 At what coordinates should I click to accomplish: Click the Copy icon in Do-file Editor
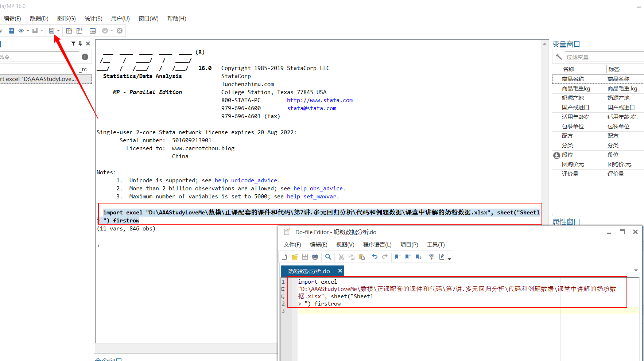pos(352,257)
